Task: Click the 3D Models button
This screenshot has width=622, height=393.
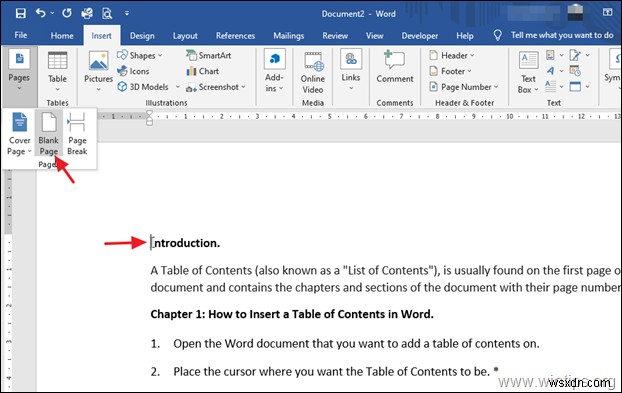Action: 143,87
